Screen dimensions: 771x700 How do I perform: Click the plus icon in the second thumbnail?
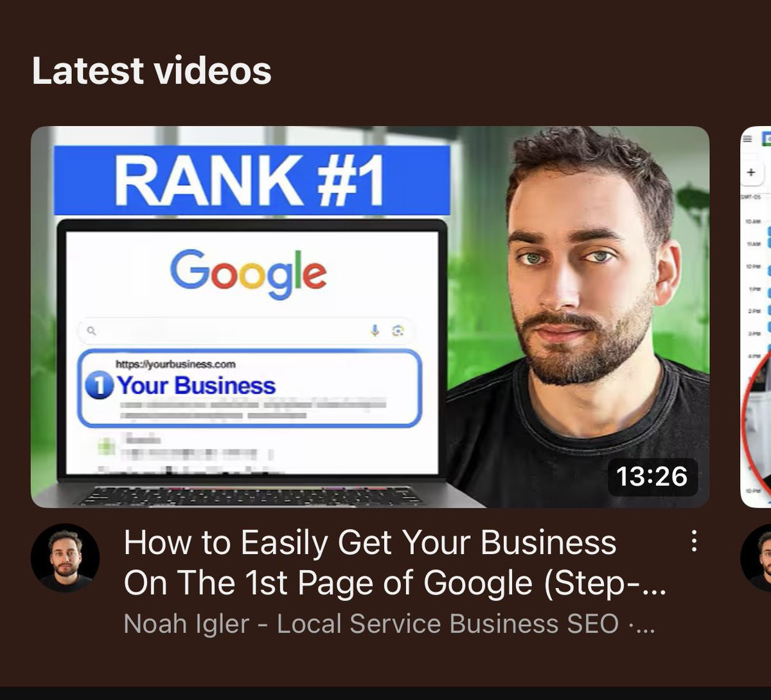click(750, 172)
